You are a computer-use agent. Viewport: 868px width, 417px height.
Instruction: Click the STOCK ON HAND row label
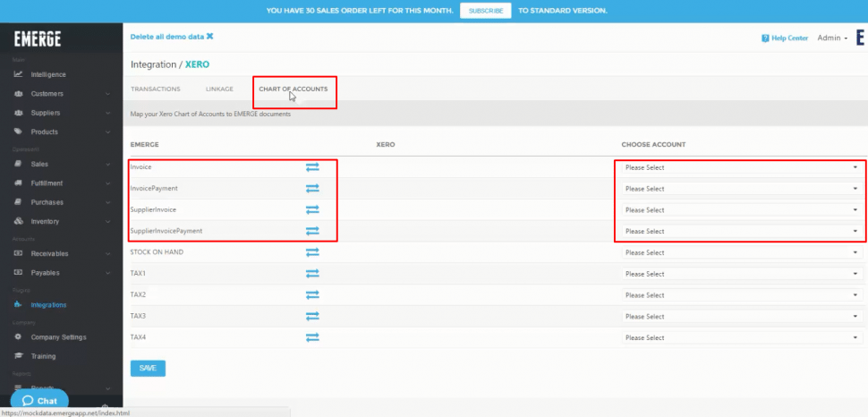(157, 252)
